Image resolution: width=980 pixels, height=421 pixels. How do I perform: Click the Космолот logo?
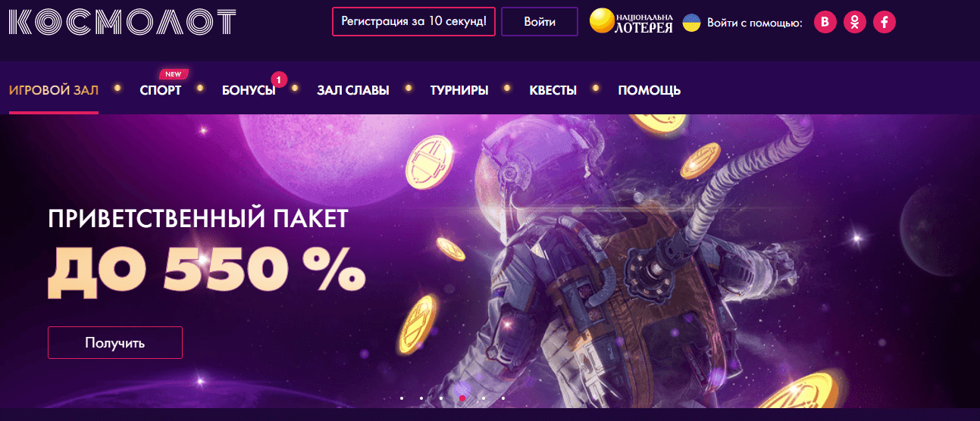tap(122, 23)
